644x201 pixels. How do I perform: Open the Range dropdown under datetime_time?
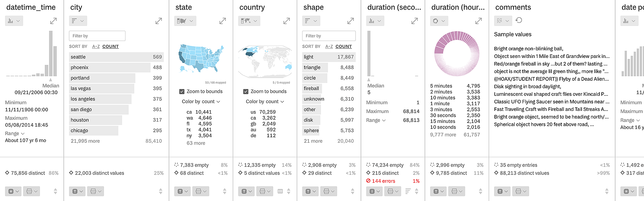[13, 133]
